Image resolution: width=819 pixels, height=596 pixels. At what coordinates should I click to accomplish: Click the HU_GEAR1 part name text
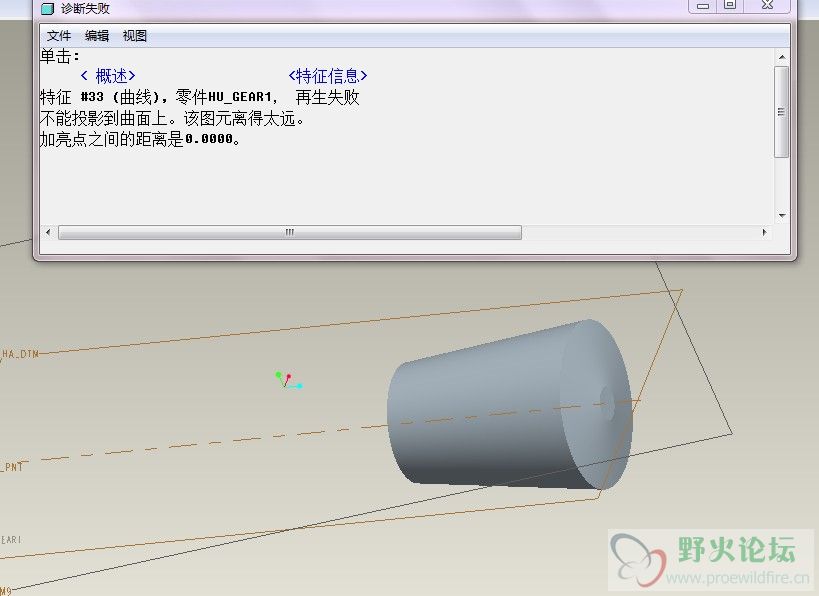coord(240,97)
